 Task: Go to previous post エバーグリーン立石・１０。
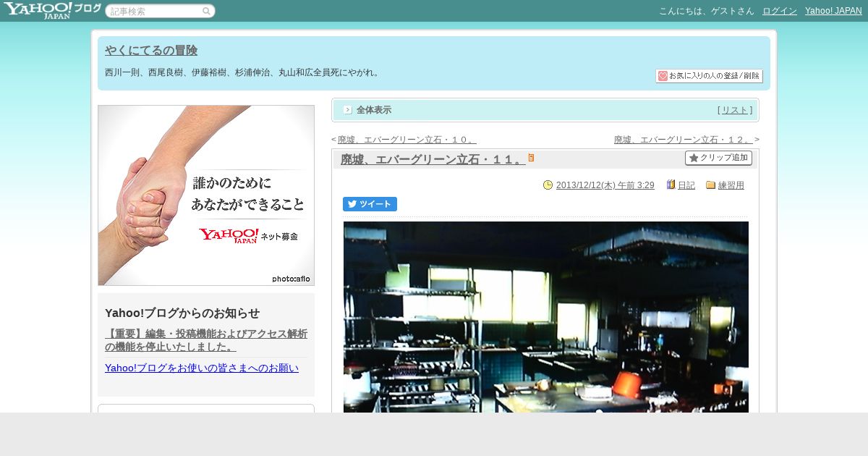(407, 140)
